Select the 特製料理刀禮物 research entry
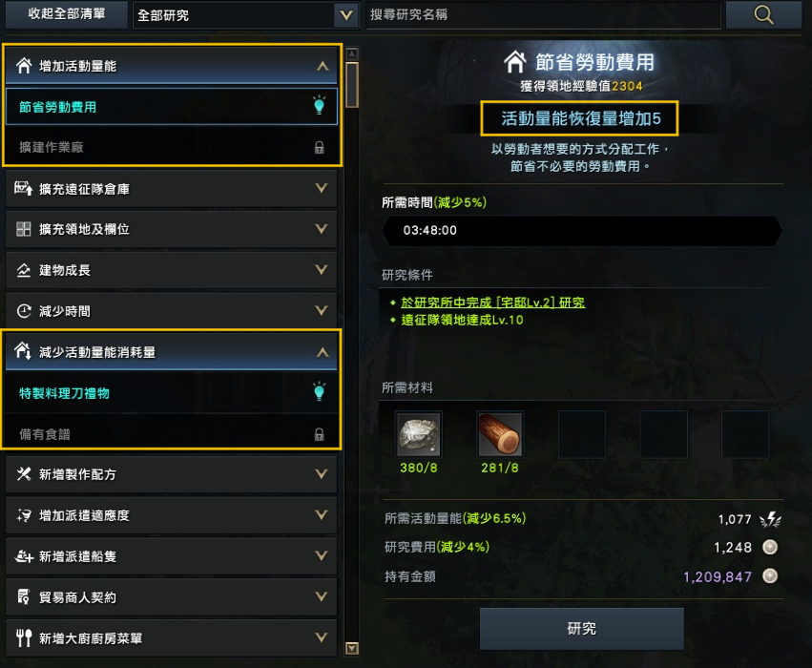 coord(172,393)
